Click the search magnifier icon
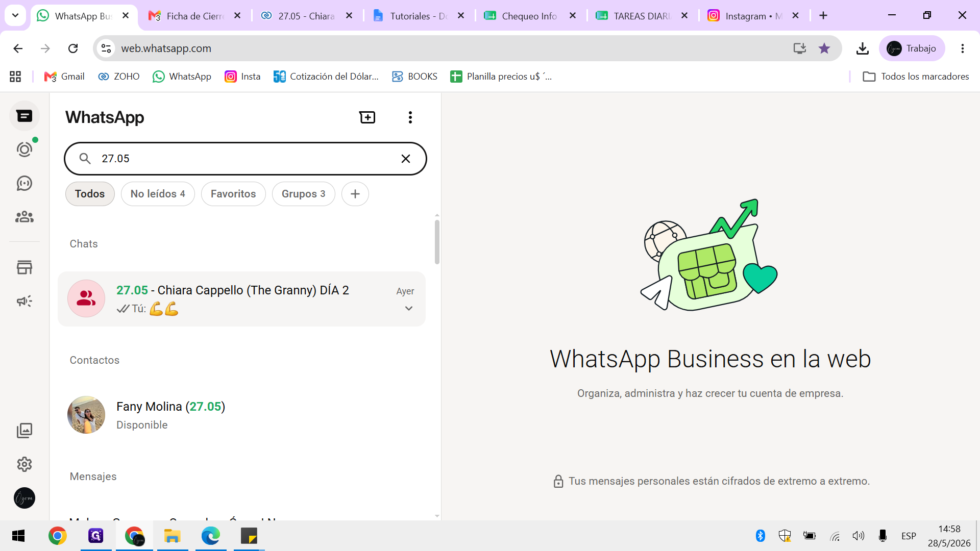 (85, 159)
